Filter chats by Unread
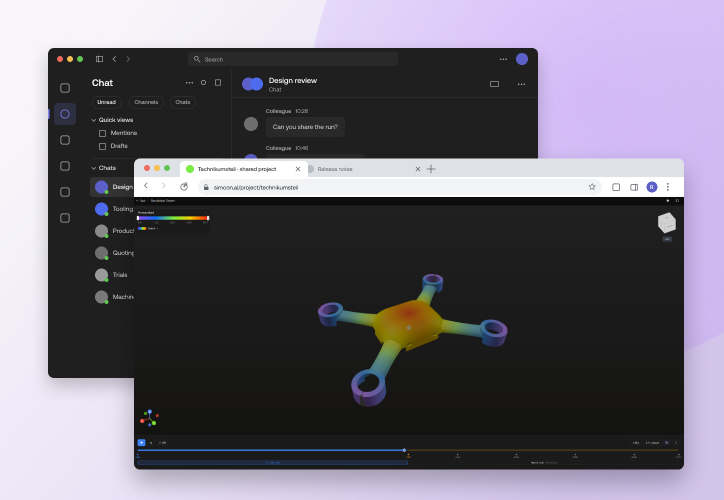Viewport: 724px width, 500px height. click(x=107, y=102)
